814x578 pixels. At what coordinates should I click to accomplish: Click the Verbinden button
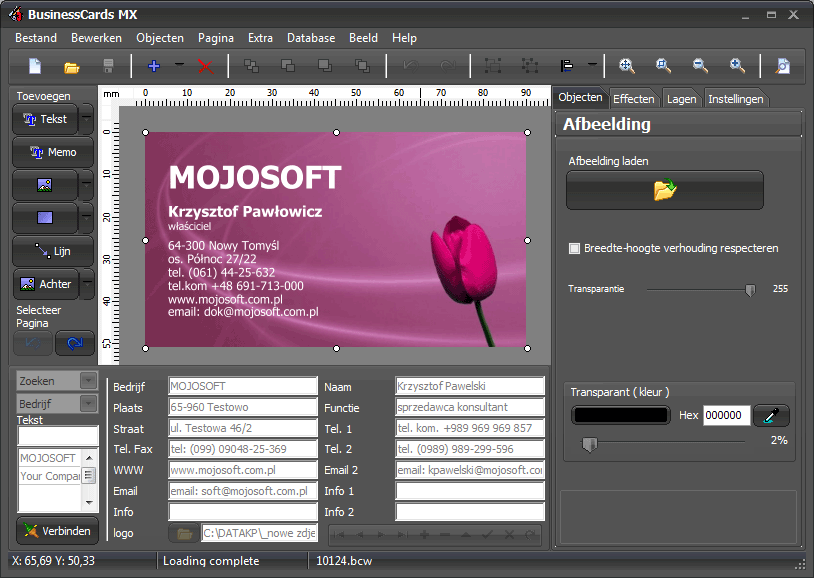pyautogui.click(x=57, y=531)
